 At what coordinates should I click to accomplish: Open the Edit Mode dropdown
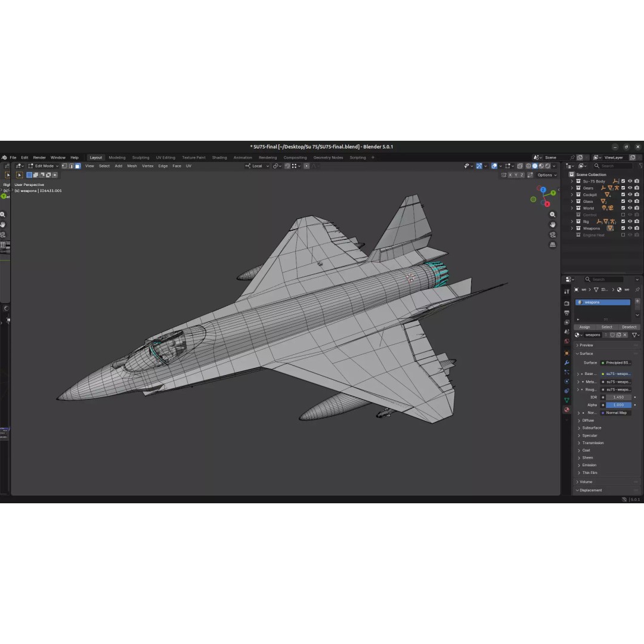43,166
